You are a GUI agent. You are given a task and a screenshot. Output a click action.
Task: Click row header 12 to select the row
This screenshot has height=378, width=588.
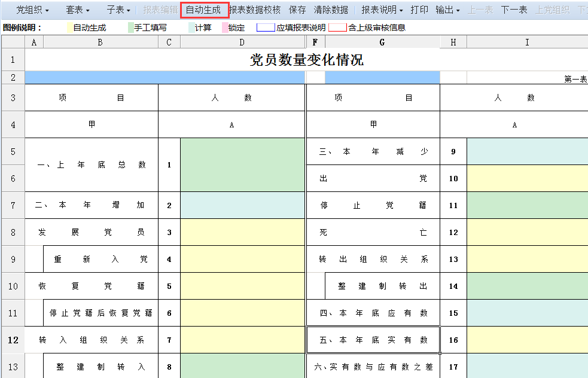coord(12,340)
